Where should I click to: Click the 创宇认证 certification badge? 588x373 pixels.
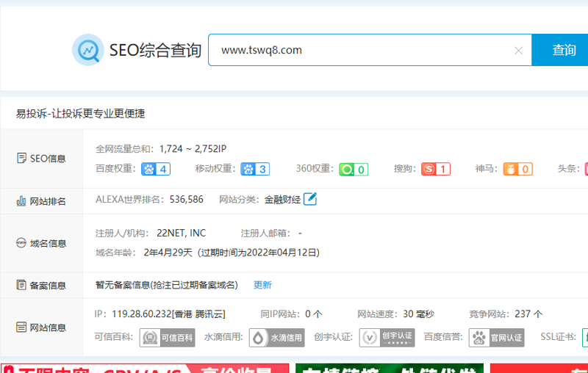coord(387,338)
